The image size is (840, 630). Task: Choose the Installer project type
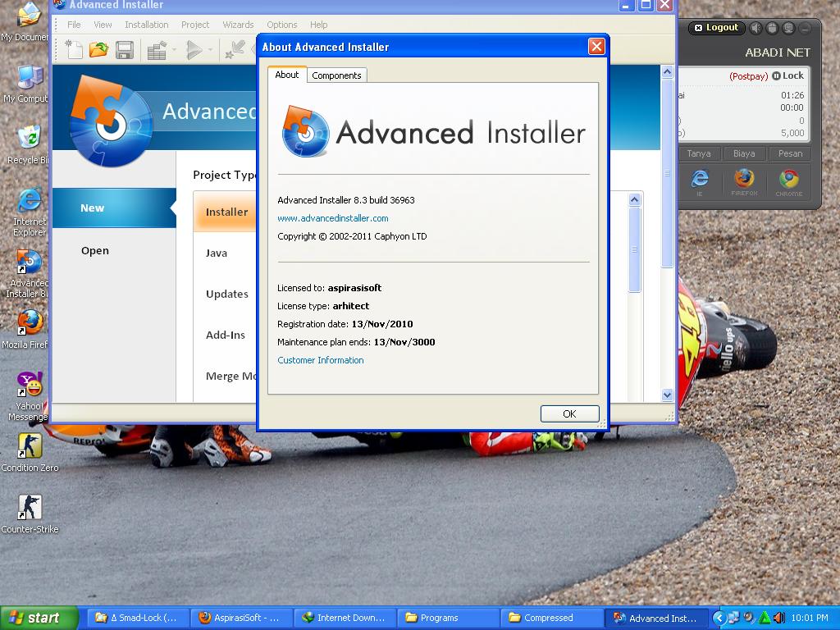click(x=226, y=212)
